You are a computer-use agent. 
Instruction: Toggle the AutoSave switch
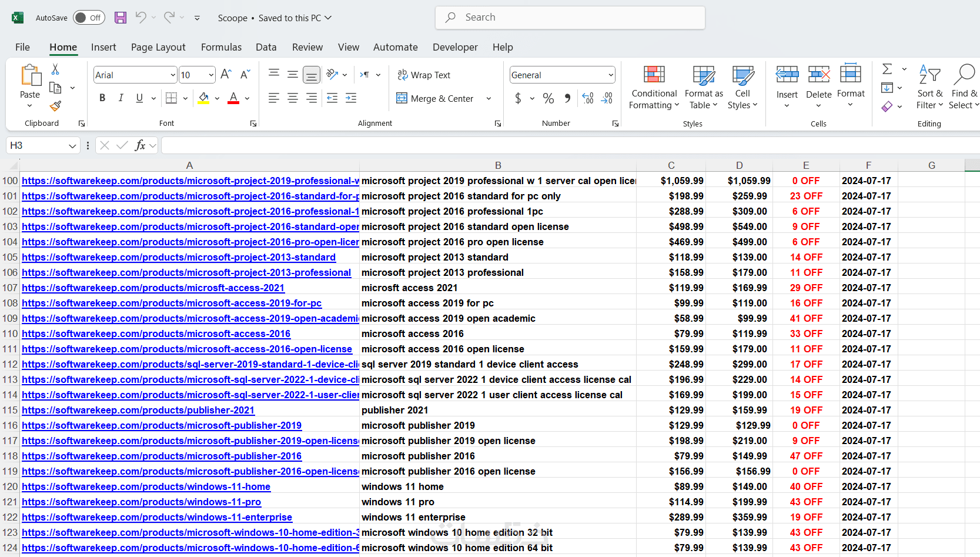pyautogui.click(x=89, y=18)
